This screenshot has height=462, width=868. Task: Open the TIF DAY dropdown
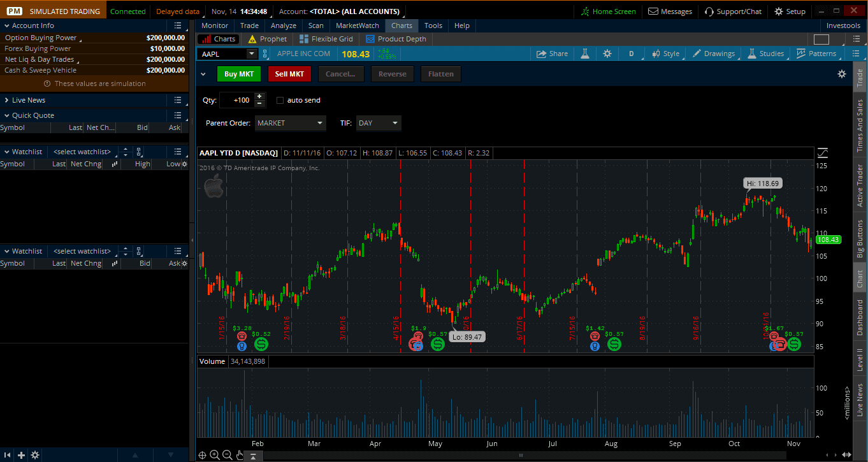[x=376, y=123]
